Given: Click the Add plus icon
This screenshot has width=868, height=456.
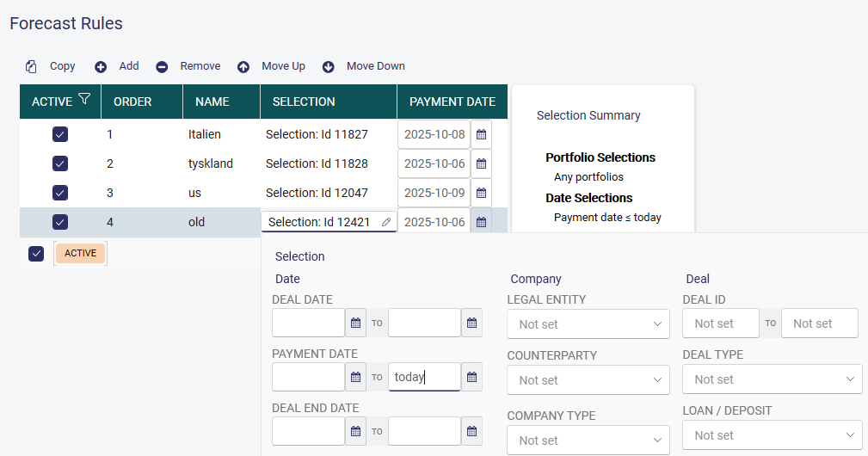Looking at the screenshot, I should coord(101,66).
